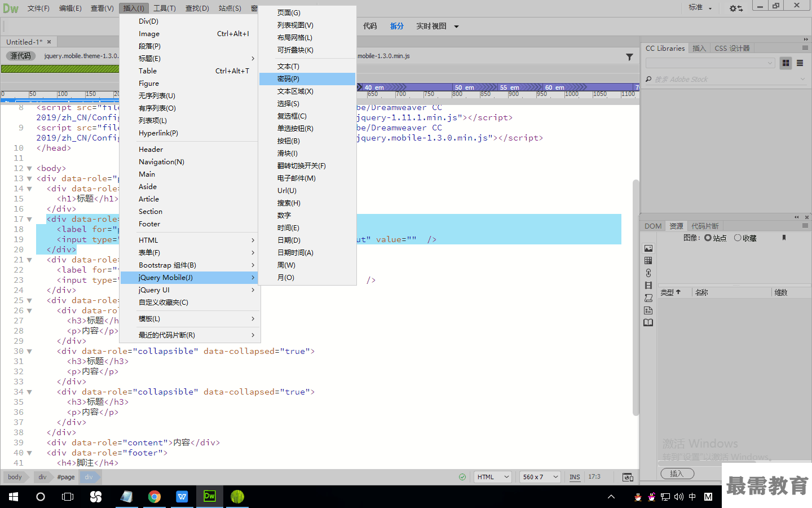Click the 源代码 source button
Image resolution: width=812 pixels, height=508 pixels.
(21, 56)
